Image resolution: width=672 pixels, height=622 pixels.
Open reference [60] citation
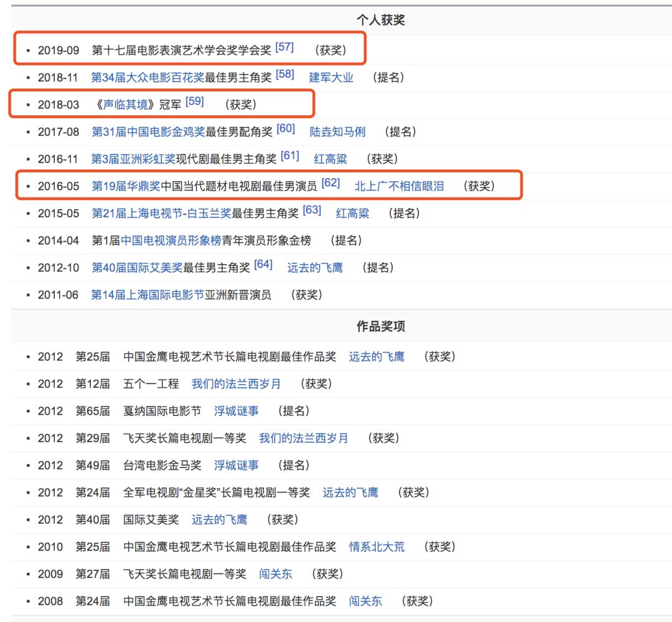[x=286, y=129]
